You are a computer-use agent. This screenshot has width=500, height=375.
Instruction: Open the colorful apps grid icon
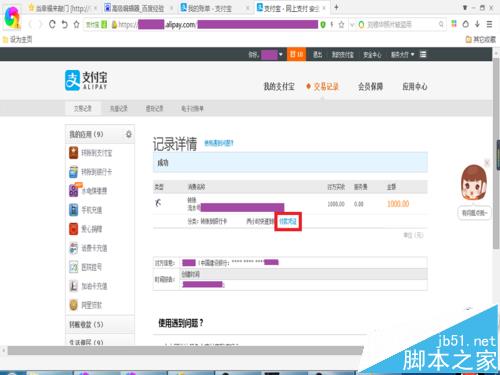pyautogui.click(x=454, y=24)
